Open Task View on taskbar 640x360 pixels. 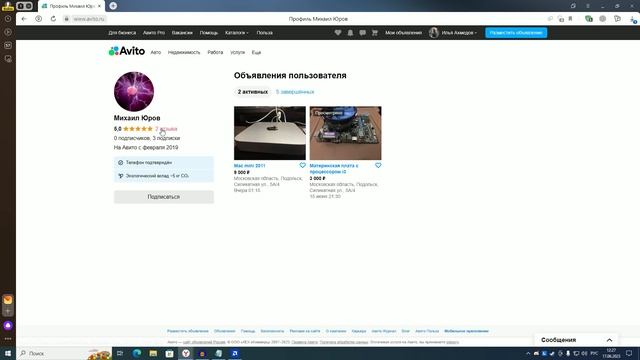(x=120, y=353)
